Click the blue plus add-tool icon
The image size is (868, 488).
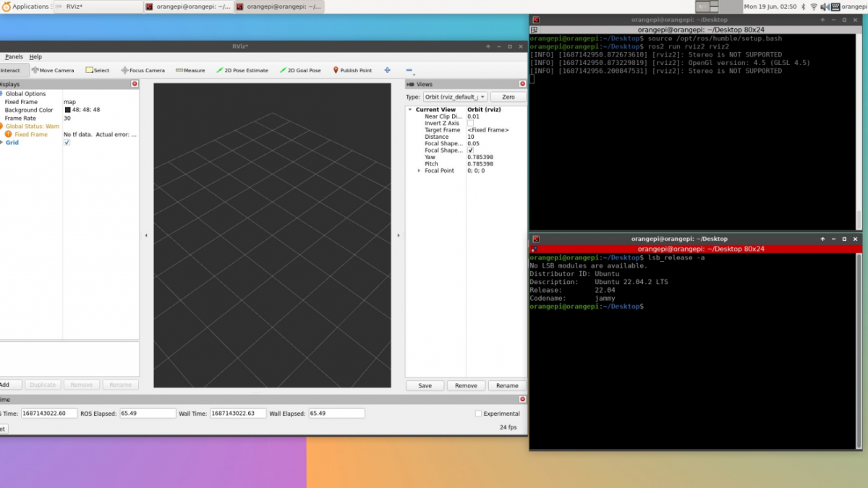coord(387,70)
